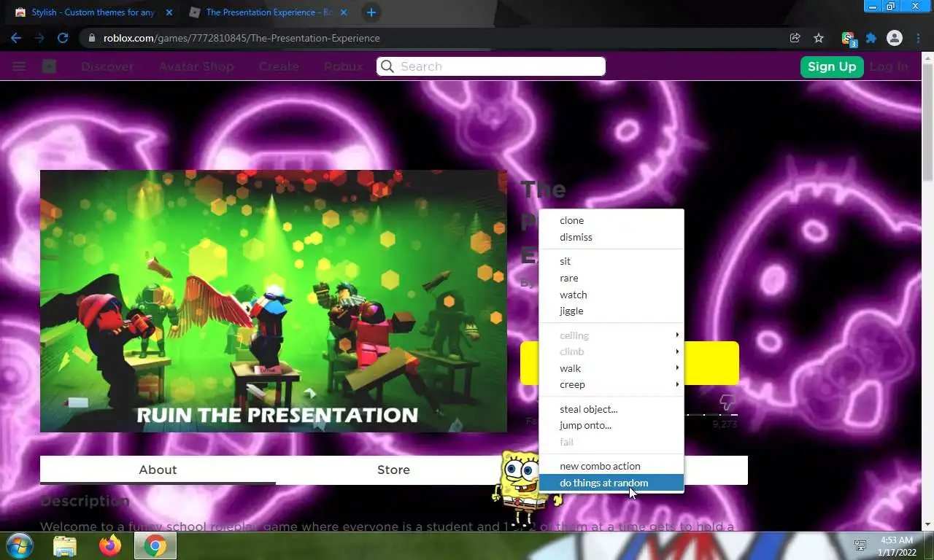Select steal object... menu entry
934x560 pixels.
tap(611, 409)
